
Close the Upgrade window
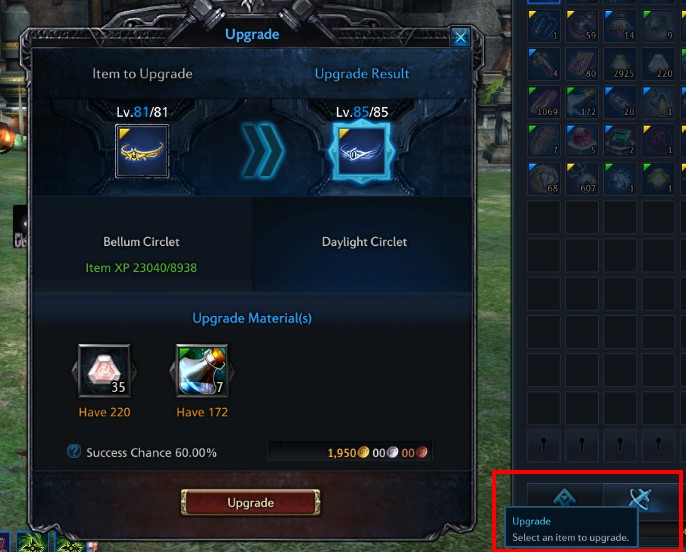(460, 37)
